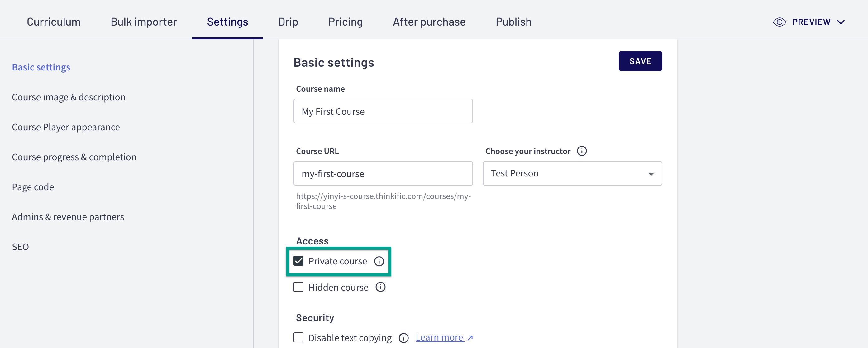Open the Bulk importer tab
Image resolution: width=868 pixels, height=348 pixels.
point(144,22)
